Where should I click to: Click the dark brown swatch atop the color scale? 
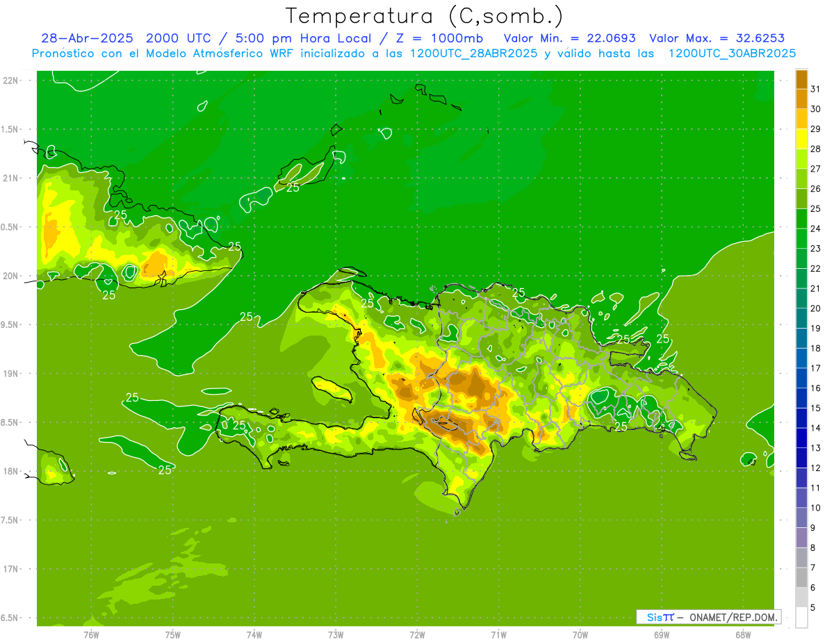(802, 79)
